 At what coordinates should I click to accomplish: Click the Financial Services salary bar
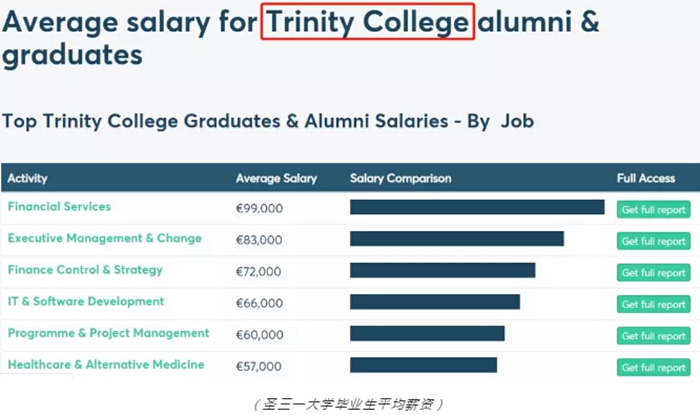477,207
